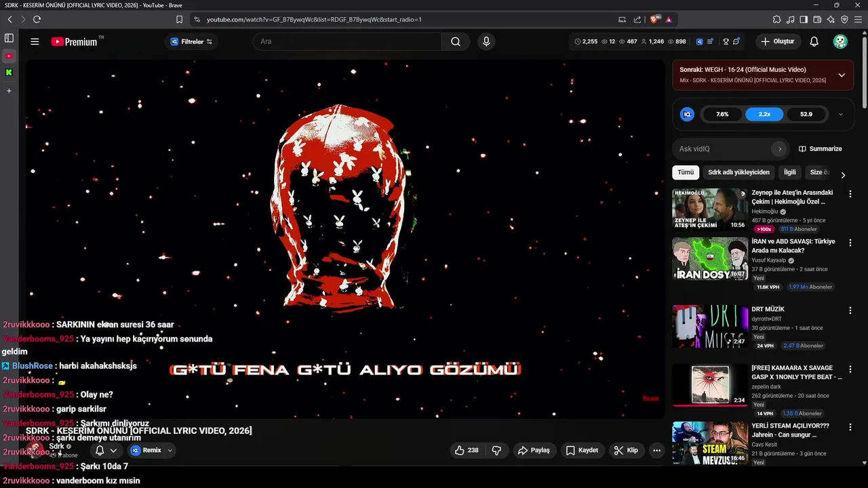Reload the page
This screenshot has width=868, height=488.
pyautogui.click(x=37, y=19)
